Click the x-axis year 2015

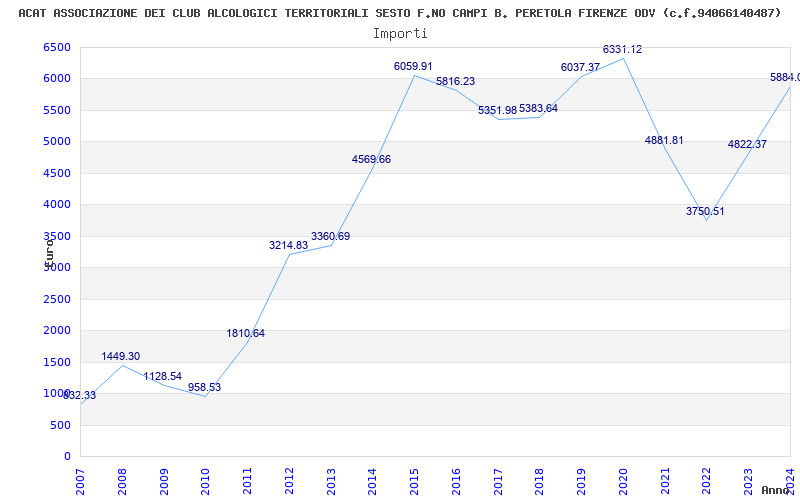[414, 482]
